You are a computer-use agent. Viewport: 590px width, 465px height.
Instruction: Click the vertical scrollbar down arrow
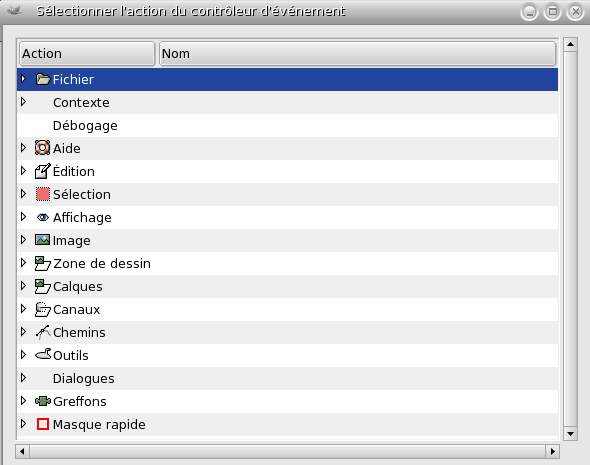570,434
